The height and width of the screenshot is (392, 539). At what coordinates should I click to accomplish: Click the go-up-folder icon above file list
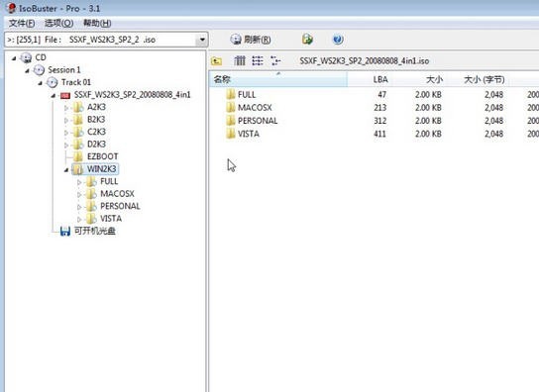(216, 61)
